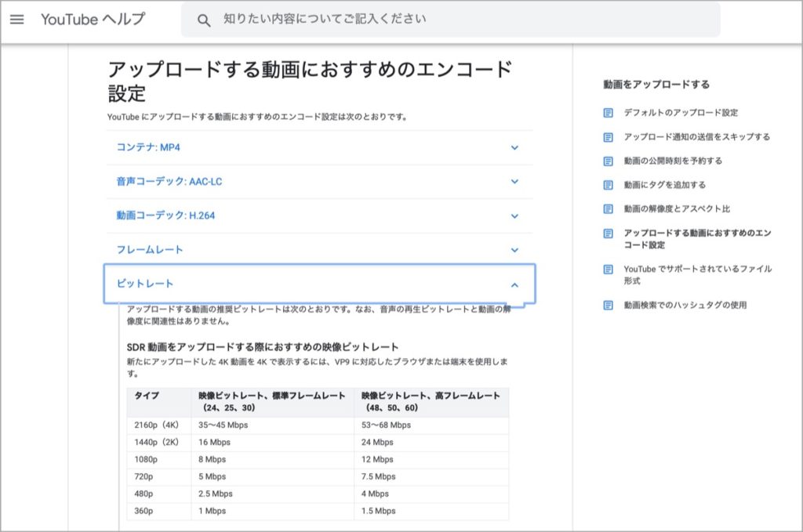Click 高フレームレート column header
This screenshot has height=532, width=803.
pos(431,402)
